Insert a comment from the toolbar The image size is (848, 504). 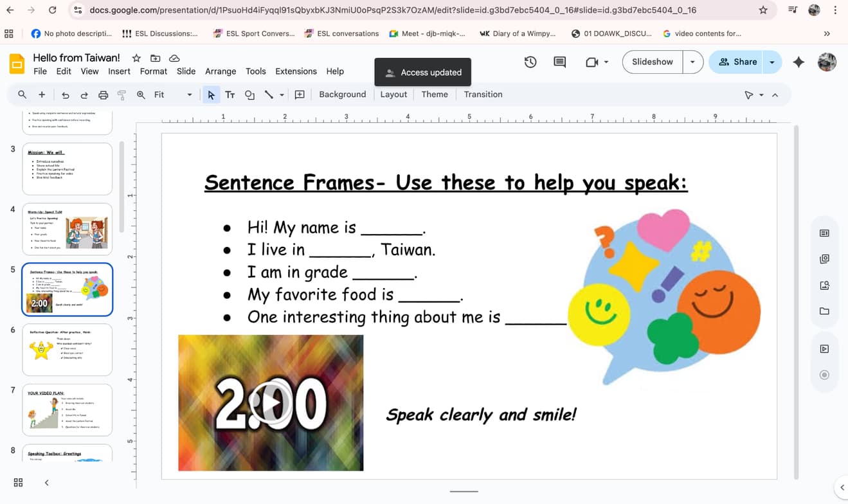point(299,94)
